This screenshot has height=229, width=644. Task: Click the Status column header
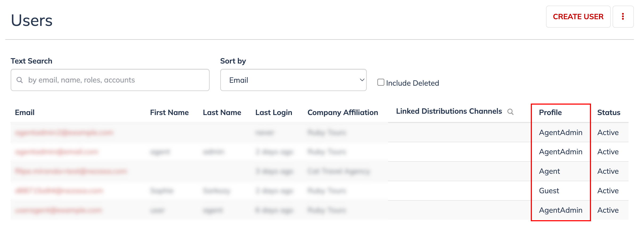[x=609, y=113]
